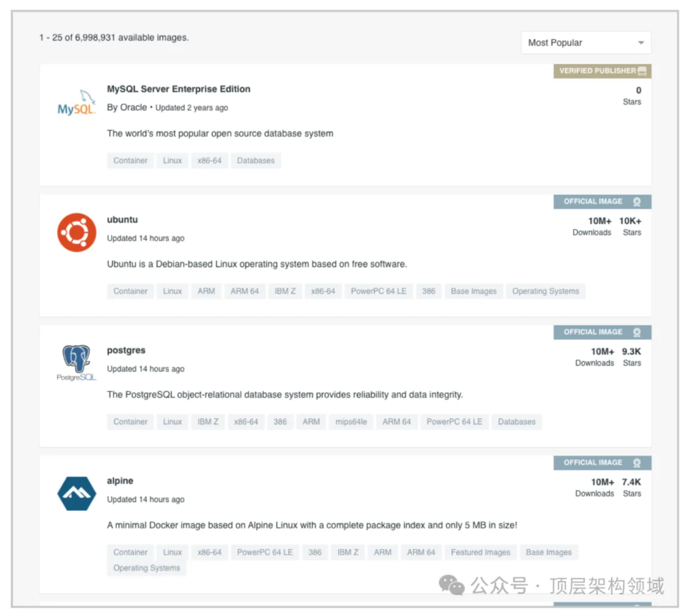The image size is (688, 616).
Task: Click ubuntu's Base Images tag
Action: point(473,291)
